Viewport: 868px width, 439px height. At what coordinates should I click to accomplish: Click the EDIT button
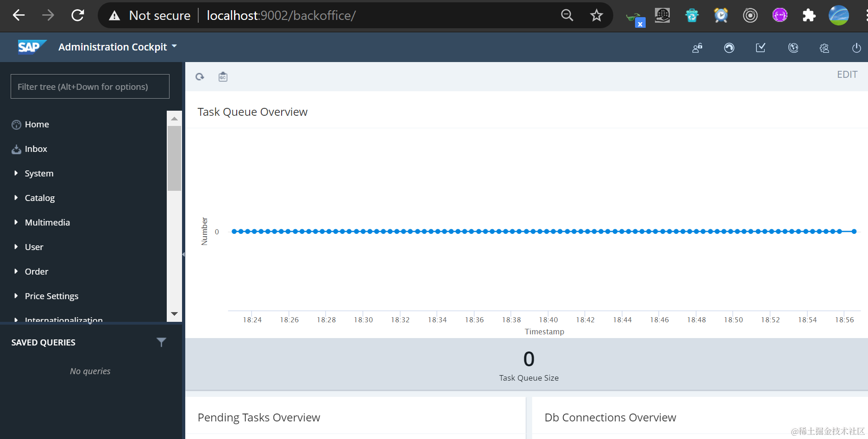(847, 75)
